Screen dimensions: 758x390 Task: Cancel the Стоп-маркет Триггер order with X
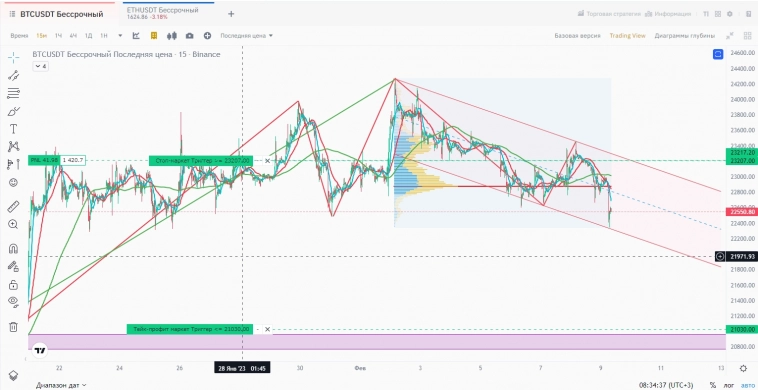[x=267, y=160]
